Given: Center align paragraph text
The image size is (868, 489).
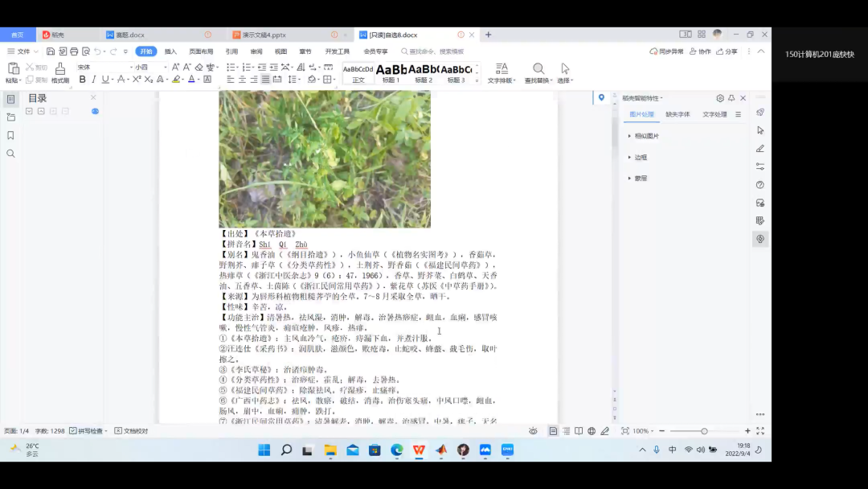Looking at the screenshot, I should (242, 80).
